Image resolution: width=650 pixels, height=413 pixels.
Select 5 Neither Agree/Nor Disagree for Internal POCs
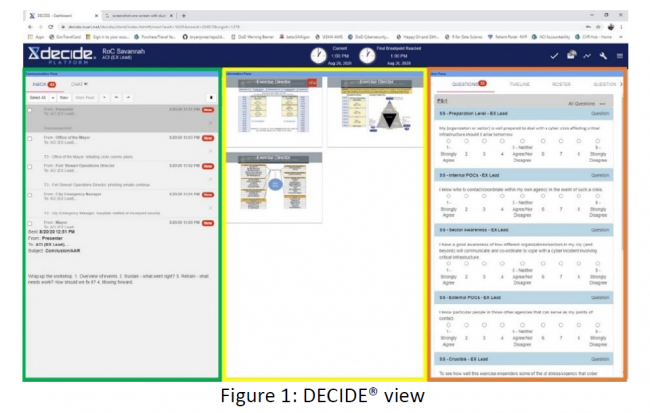tap(522, 196)
